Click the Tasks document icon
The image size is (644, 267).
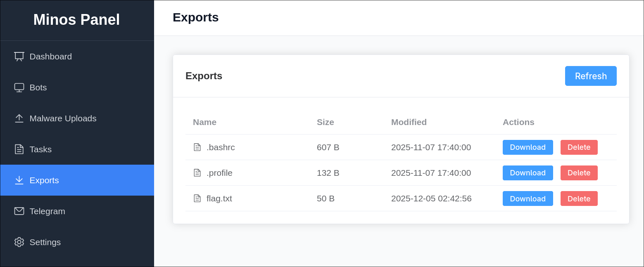point(19,149)
